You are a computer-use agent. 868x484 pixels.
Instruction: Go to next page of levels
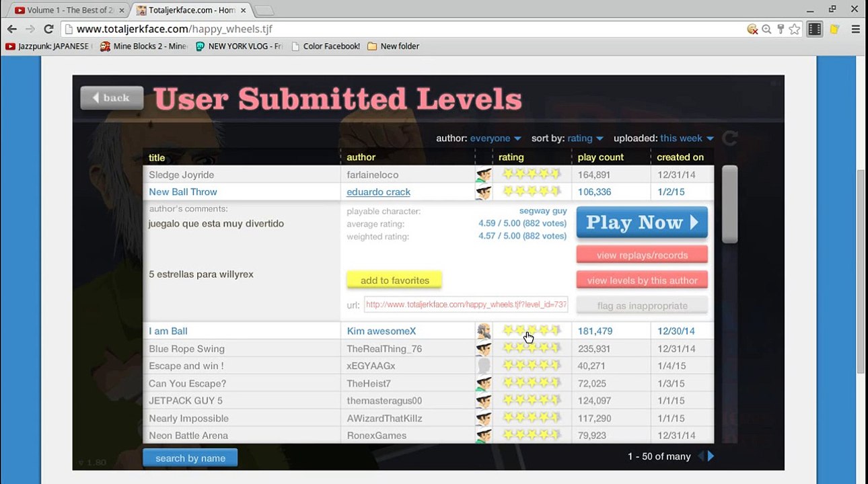[711, 456]
